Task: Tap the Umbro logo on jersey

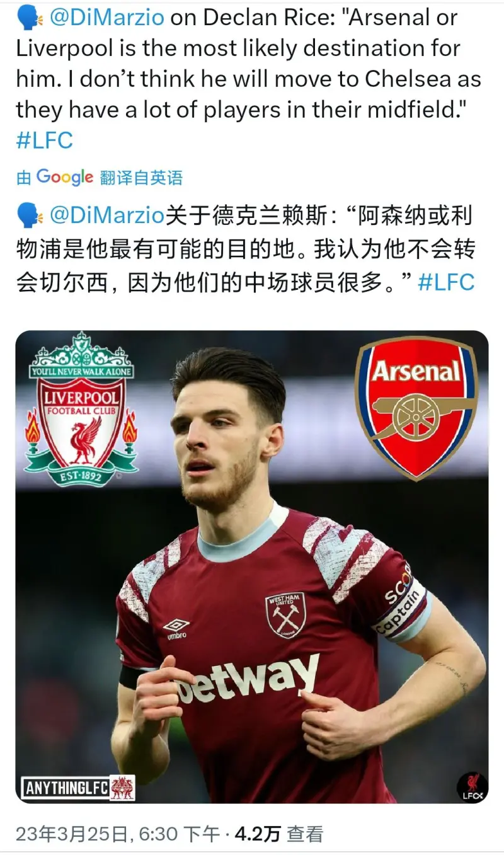Action: pos(176,628)
